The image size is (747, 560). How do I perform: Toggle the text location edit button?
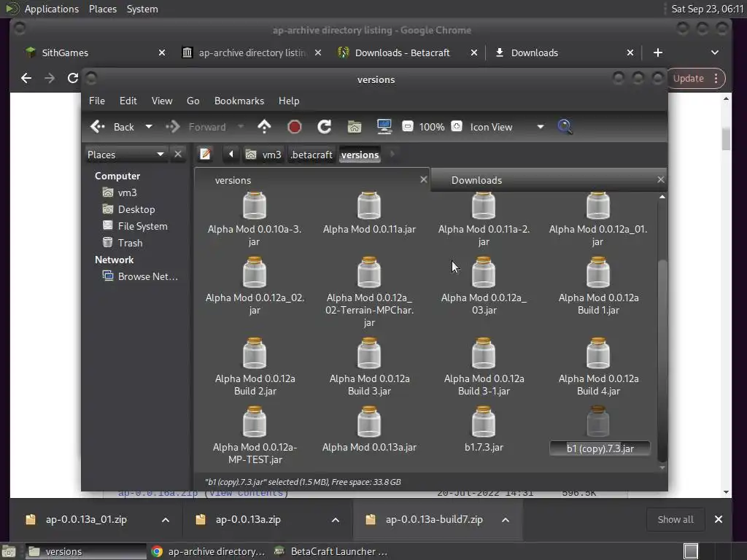206,154
